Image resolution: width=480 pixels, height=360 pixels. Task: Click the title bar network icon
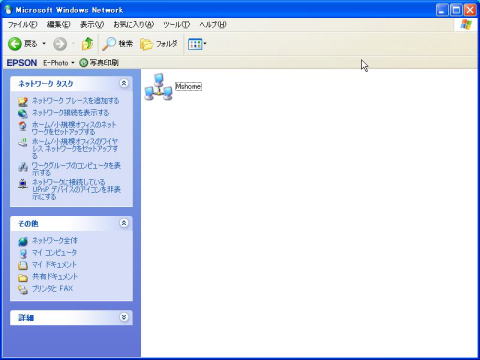pos(8,10)
